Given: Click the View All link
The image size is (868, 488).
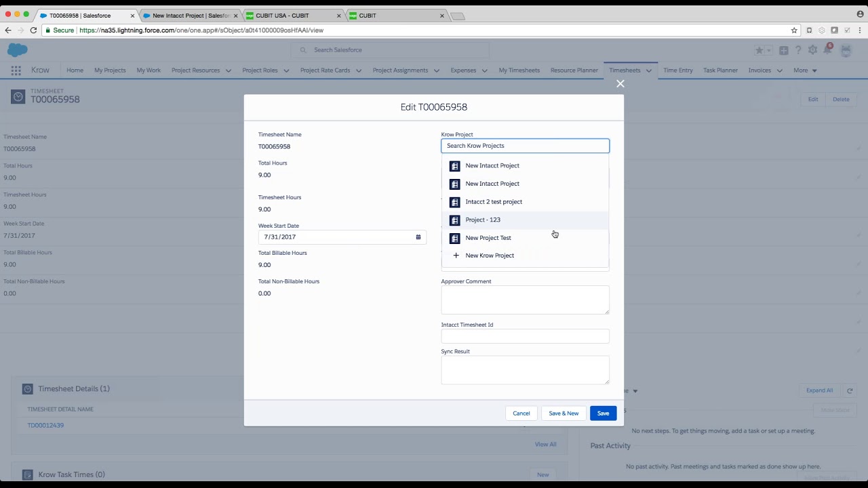Looking at the screenshot, I should click(545, 445).
